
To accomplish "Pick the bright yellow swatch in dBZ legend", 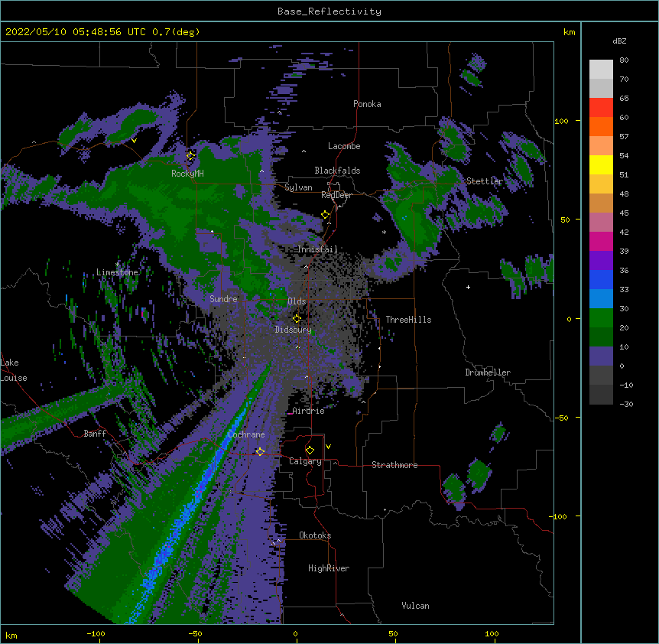I will (601, 164).
